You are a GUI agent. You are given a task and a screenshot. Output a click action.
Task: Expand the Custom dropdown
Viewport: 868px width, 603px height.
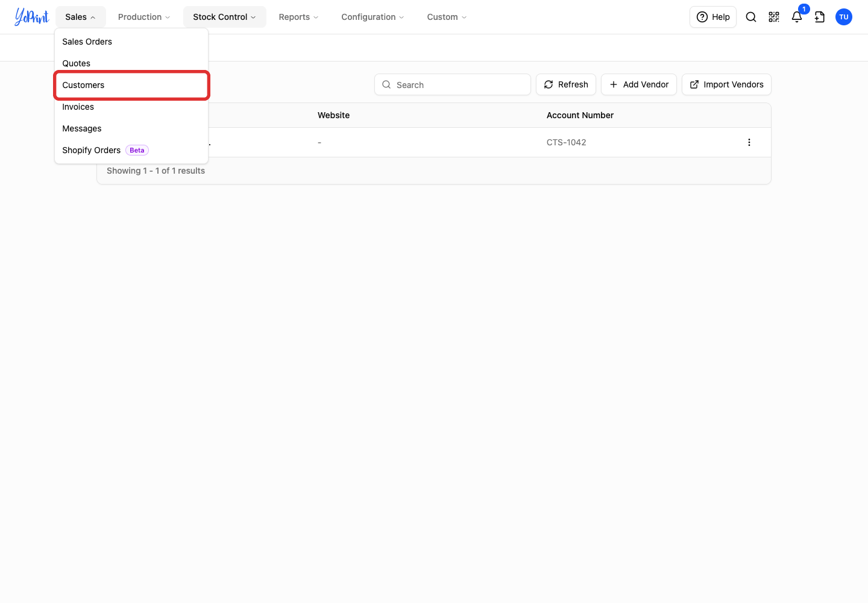point(447,17)
